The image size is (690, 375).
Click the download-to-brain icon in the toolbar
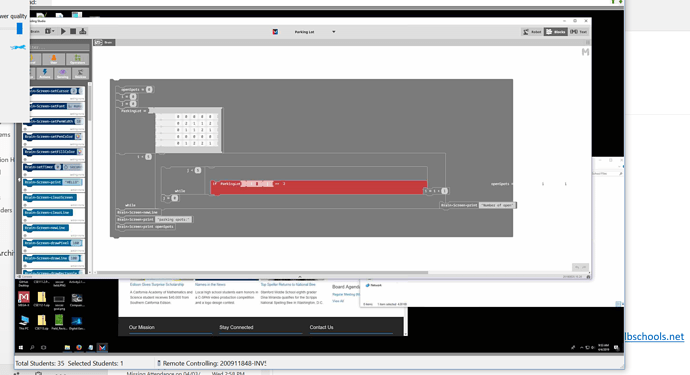83,31
